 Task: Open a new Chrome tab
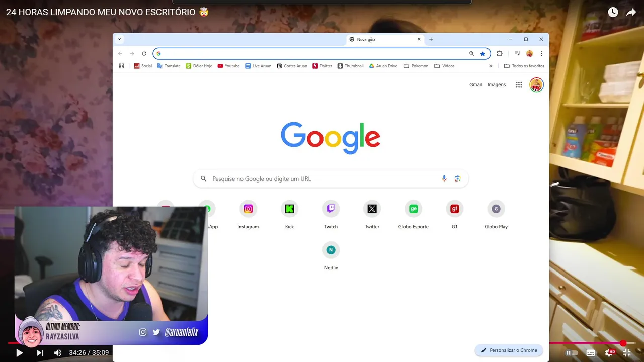click(431, 39)
